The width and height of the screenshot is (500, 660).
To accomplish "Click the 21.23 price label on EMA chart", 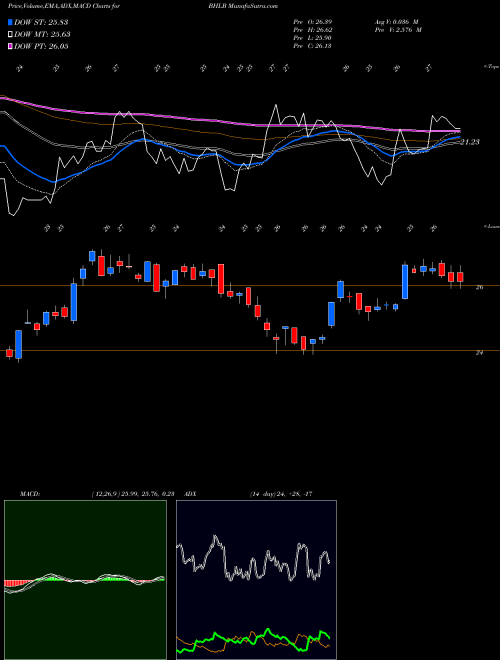I will (x=470, y=142).
